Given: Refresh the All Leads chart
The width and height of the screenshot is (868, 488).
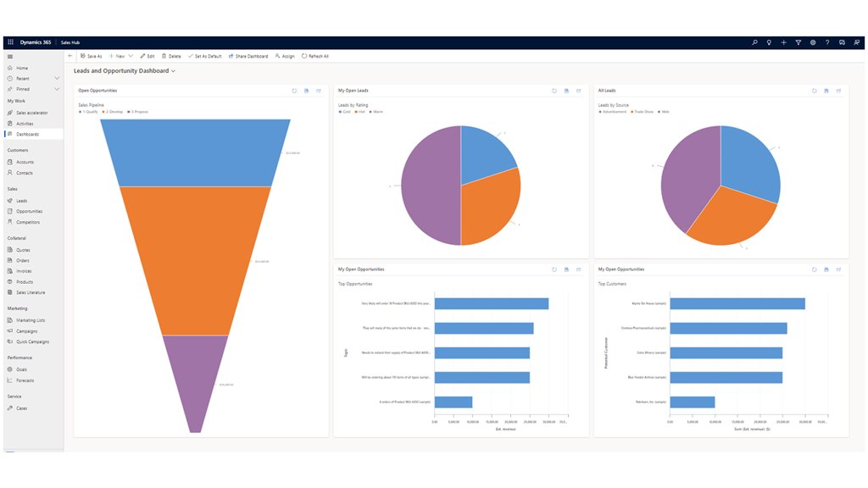Looking at the screenshot, I should point(815,91).
